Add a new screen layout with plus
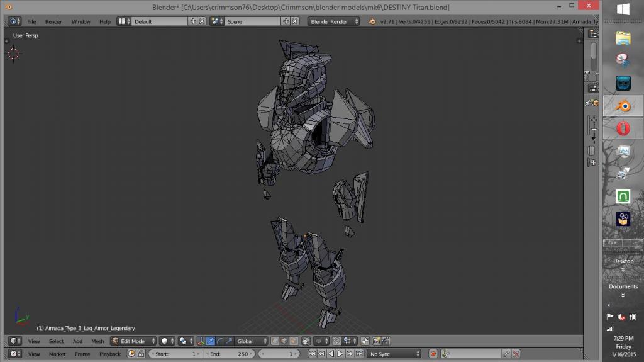This screenshot has height=362, width=644. pos(193,21)
